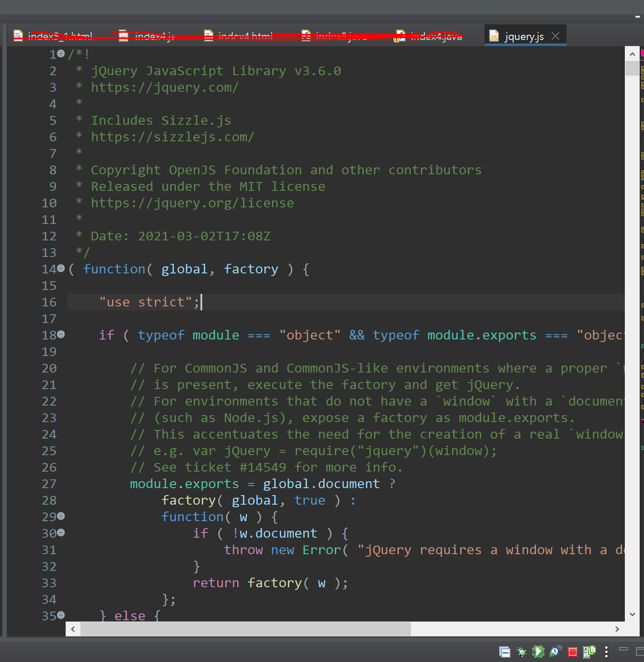Open the index4.html editor tab
Screen dimensions: 644x662
(x=239, y=36)
